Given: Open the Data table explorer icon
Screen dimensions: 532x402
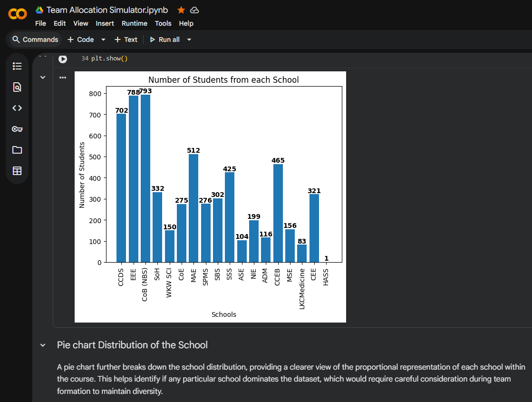Looking at the screenshot, I should 17,171.
